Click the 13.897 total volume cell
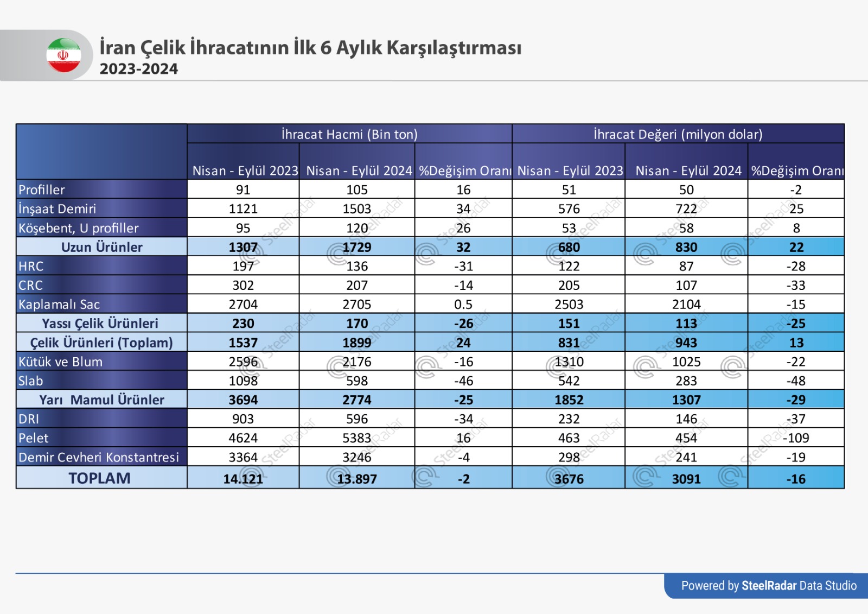Viewport: 868px width, 614px height. (357, 479)
